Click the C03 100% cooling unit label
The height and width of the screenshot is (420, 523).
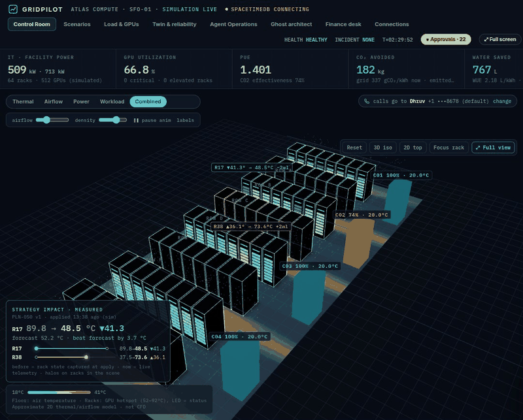310,266
